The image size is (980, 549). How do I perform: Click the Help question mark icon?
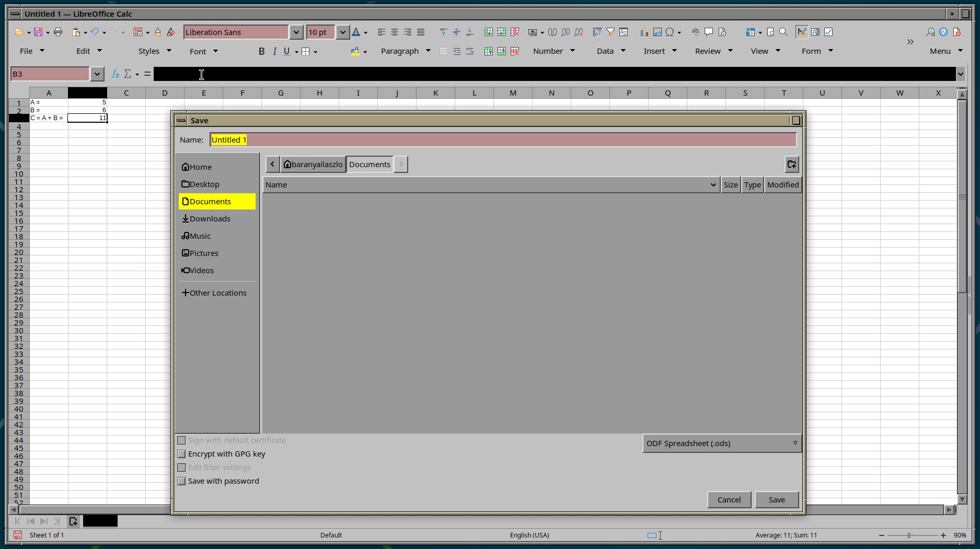pyautogui.click(x=943, y=32)
